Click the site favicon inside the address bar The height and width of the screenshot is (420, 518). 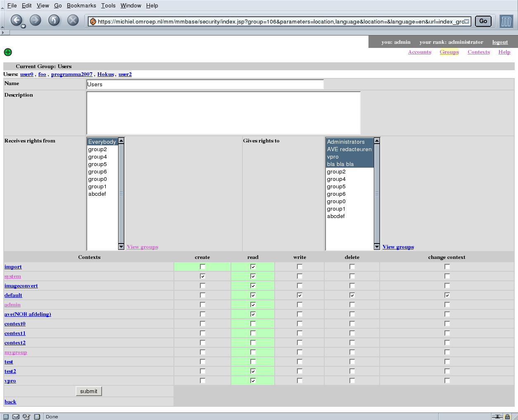point(93,21)
